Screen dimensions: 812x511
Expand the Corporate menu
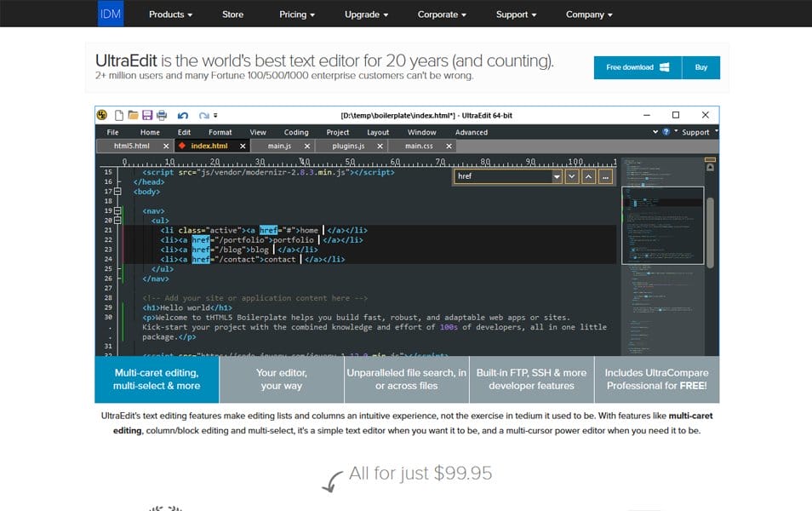point(442,14)
